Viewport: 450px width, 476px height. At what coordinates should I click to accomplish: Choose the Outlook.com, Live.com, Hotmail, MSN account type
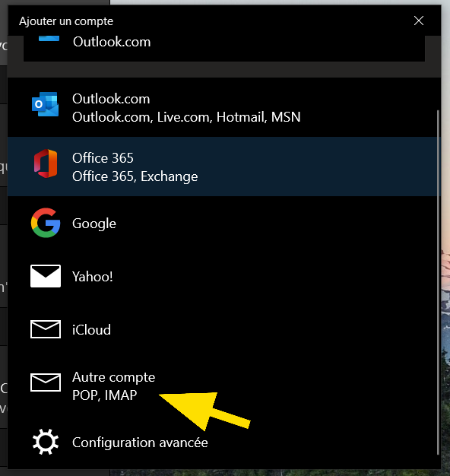[224, 107]
